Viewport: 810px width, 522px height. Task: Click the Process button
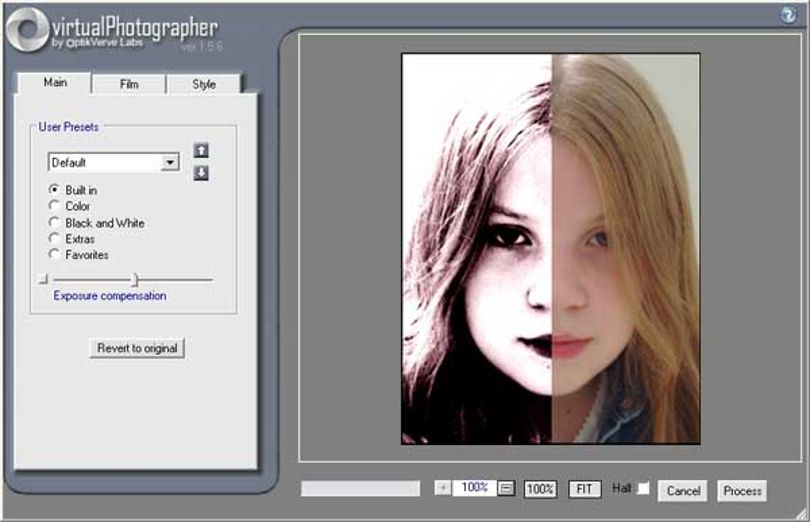click(742, 491)
